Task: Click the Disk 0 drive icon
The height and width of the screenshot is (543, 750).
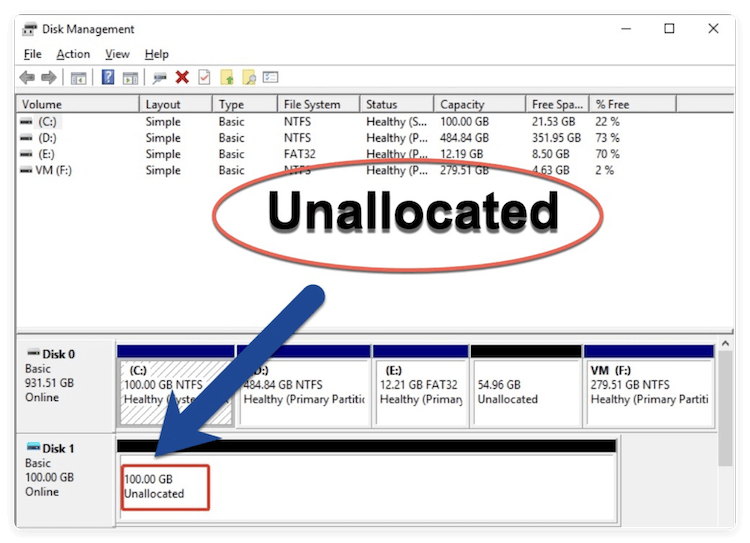Action: (33, 353)
